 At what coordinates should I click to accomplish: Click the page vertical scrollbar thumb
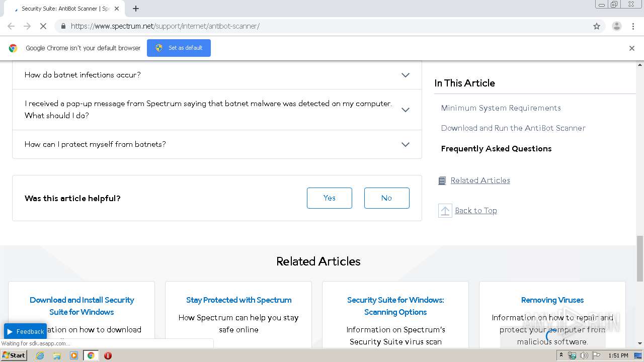tap(640, 258)
